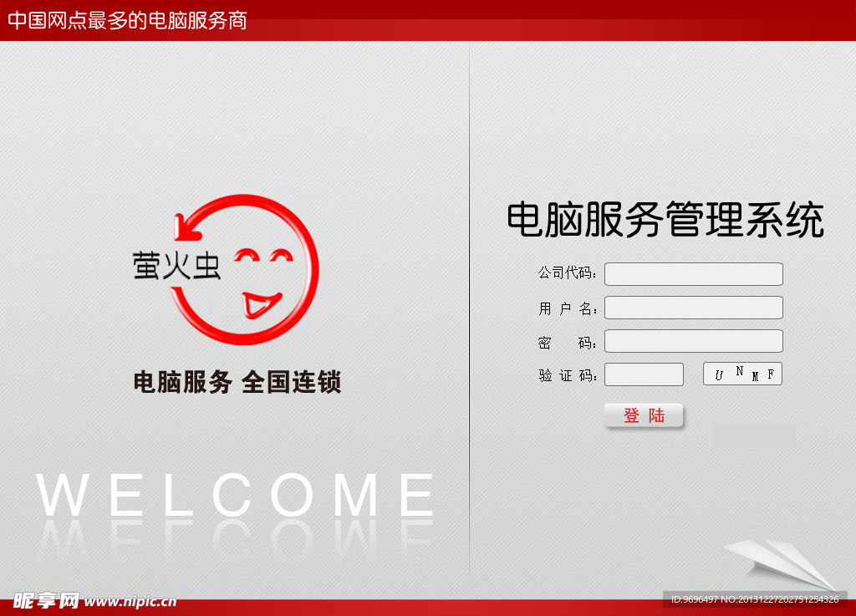This screenshot has height=616, width=856.
Task: Focus the 用户名 text box
Action: pyautogui.click(x=693, y=308)
